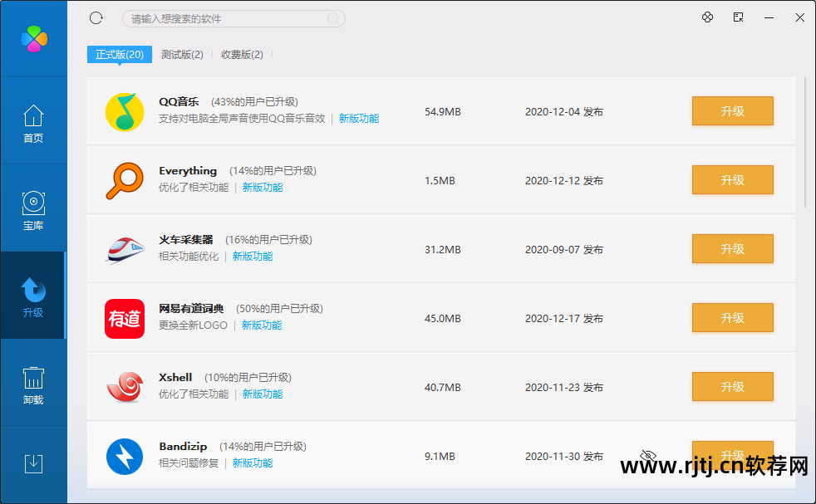The width and height of the screenshot is (816, 504).
Task: Open the 首页 home section
Action: pos(33,124)
